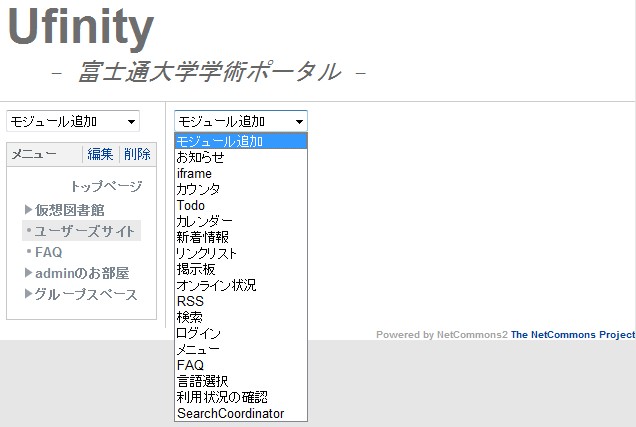Choose ログイン in the module dropdown
Viewport: 636px width, 427px height.
pyautogui.click(x=241, y=333)
